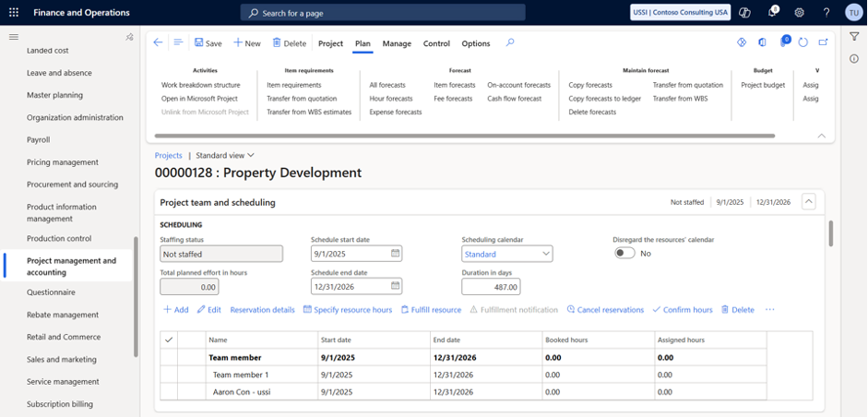Delete the project record in action bar
Image resolution: width=868 pixels, height=417 pixels.
click(290, 43)
